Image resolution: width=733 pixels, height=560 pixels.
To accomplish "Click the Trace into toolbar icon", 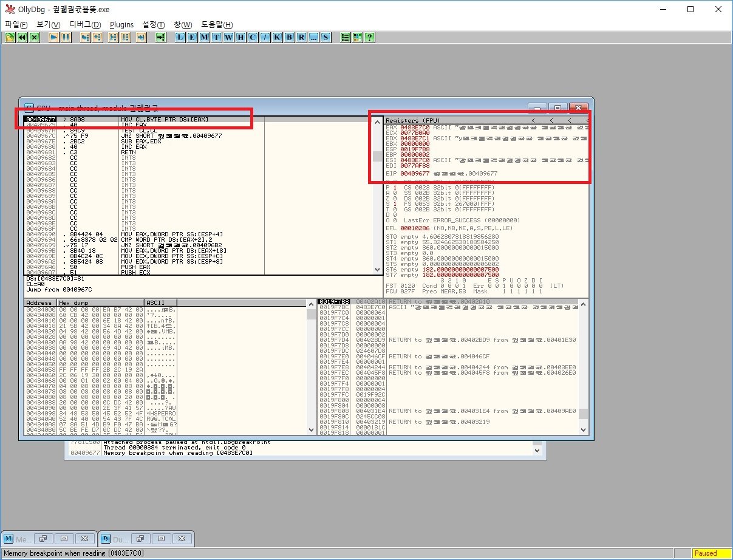I will pos(113,37).
